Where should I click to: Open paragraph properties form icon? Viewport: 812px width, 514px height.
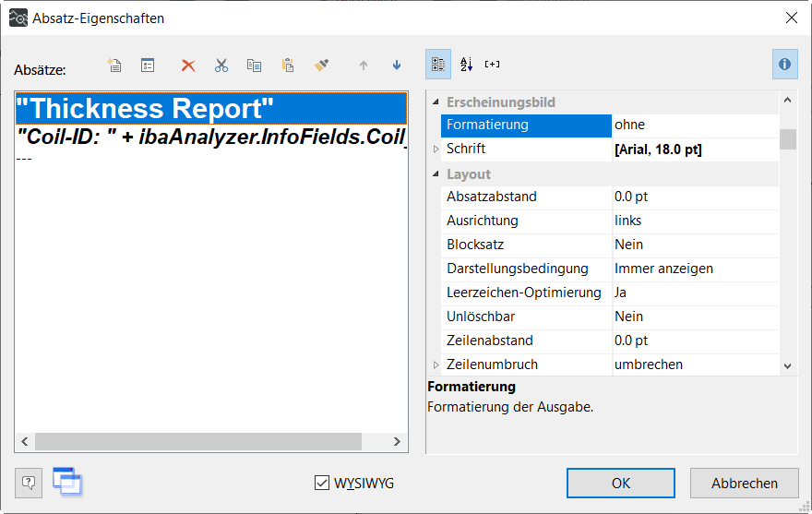click(x=148, y=66)
